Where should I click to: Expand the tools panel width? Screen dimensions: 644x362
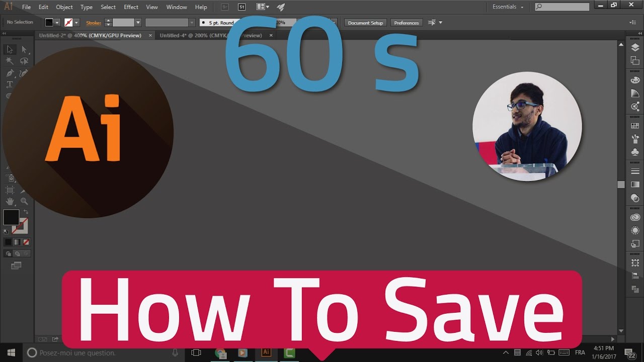coord(5,34)
